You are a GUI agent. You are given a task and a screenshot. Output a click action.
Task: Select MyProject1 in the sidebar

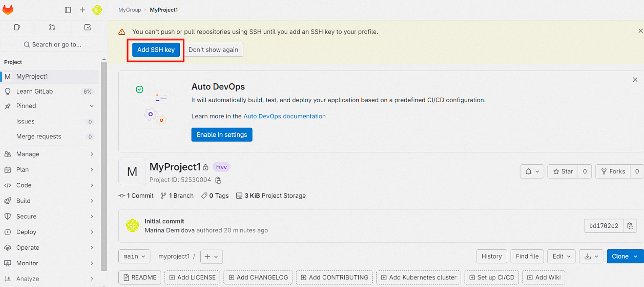point(50,77)
